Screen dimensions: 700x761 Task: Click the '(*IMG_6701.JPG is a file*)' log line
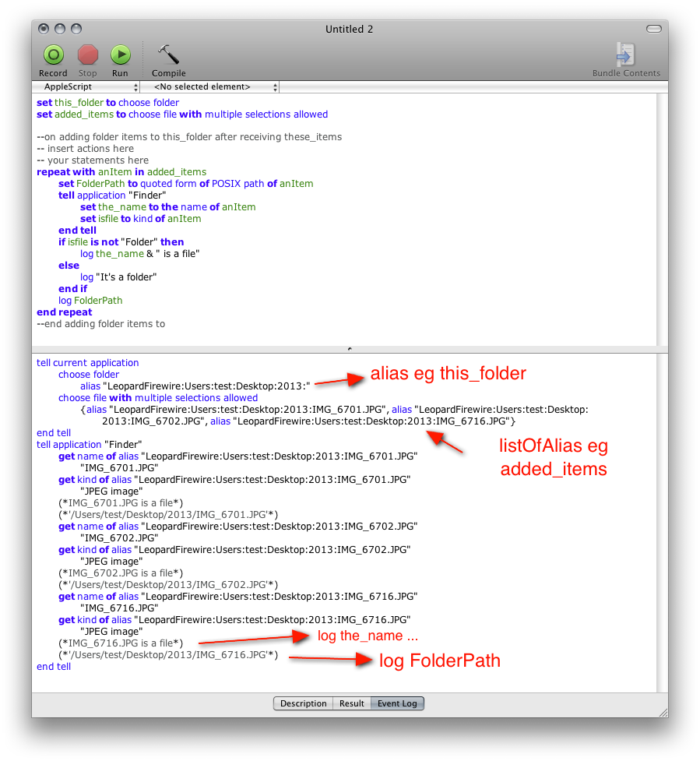tap(121, 503)
